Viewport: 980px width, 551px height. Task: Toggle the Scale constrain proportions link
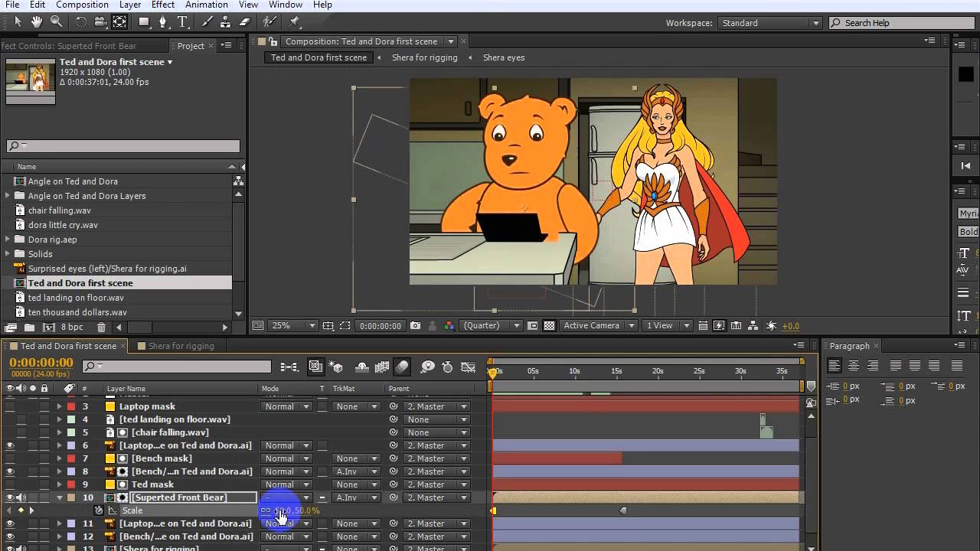coord(266,510)
